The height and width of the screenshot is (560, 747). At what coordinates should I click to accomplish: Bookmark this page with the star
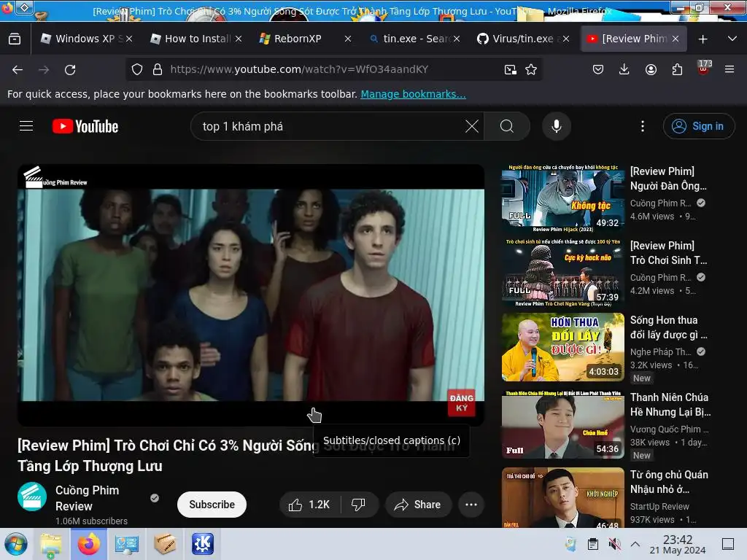(x=531, y=69)
